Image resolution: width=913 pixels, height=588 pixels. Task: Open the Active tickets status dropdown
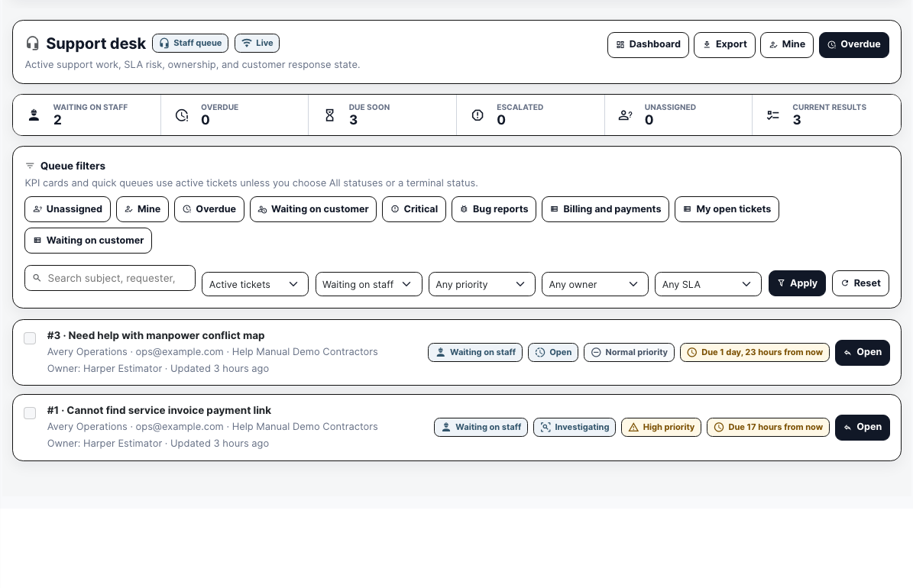pos(255,284)
